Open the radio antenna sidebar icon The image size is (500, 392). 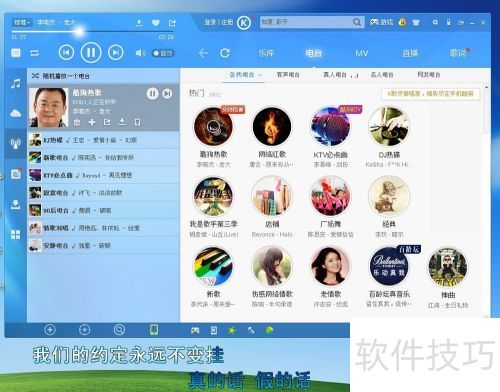[x=16, y=143]
